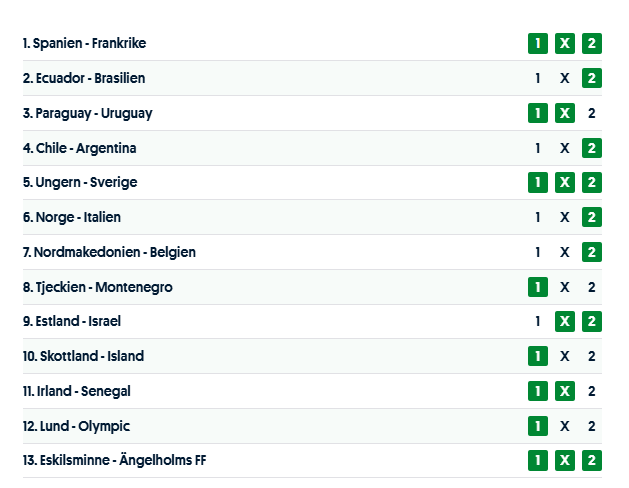The height and width of the screenshot is (488, 629).
Task: Select X for Nordmakedonien - Belgien
Action: tap(565, 252)
